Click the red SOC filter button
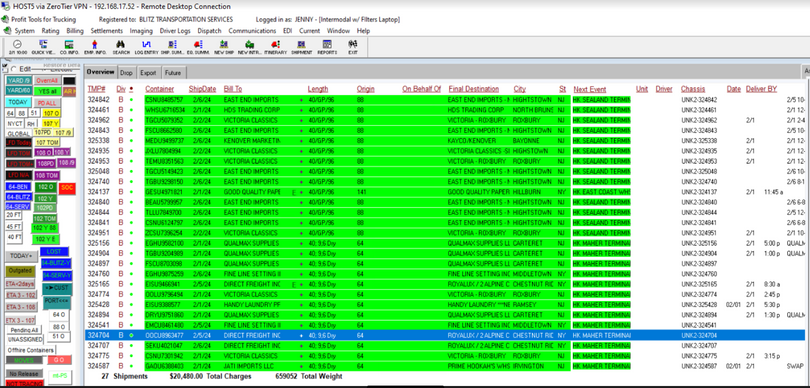The width and height of the screenshot is (810, 388). click(67, 188)
